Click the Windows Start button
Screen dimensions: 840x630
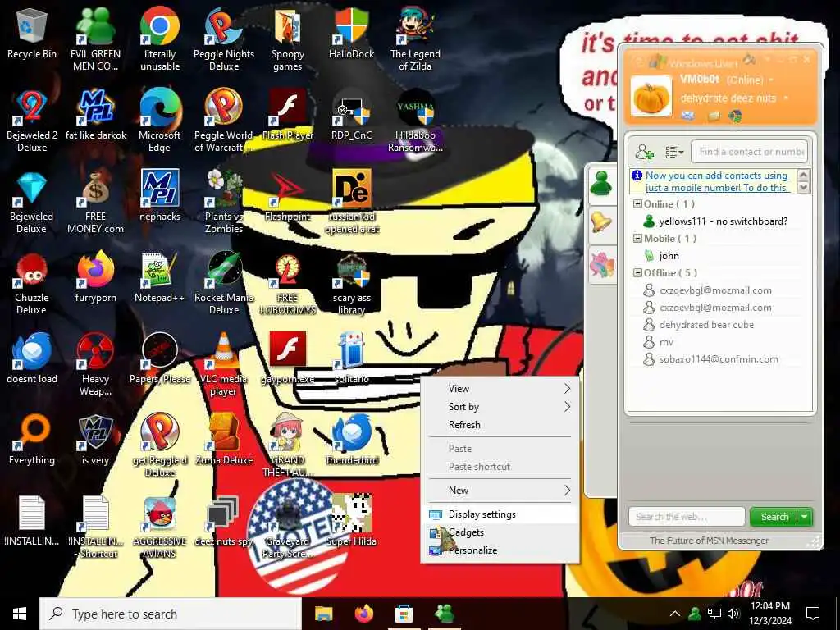20,614
